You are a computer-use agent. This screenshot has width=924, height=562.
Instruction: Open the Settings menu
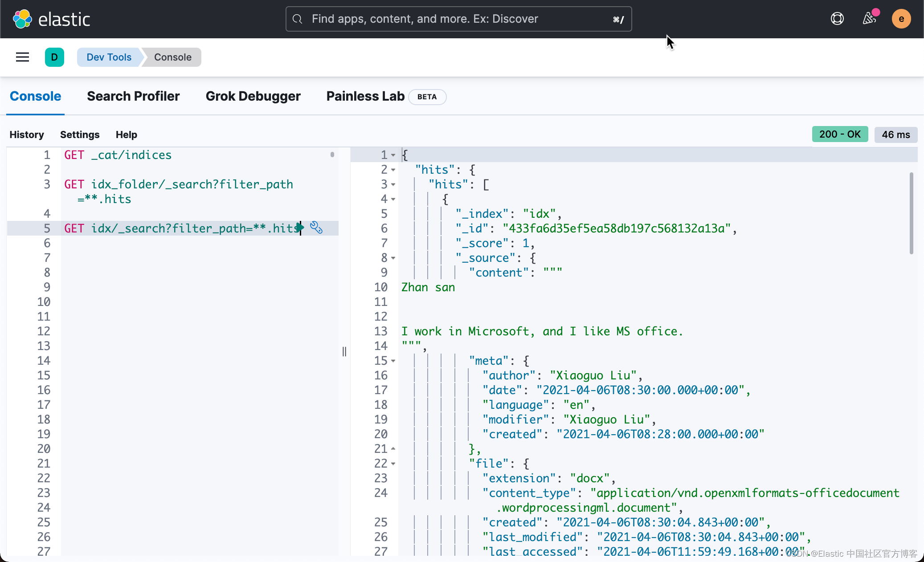80,134
